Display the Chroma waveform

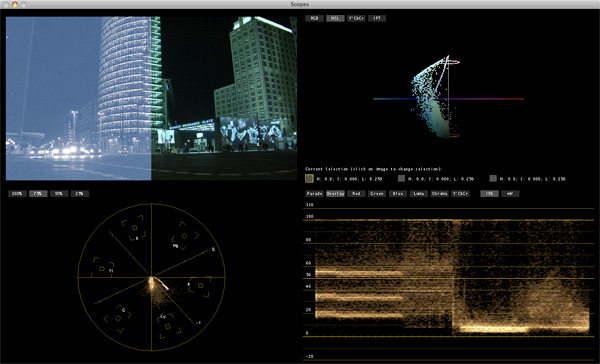pos(439,194)
